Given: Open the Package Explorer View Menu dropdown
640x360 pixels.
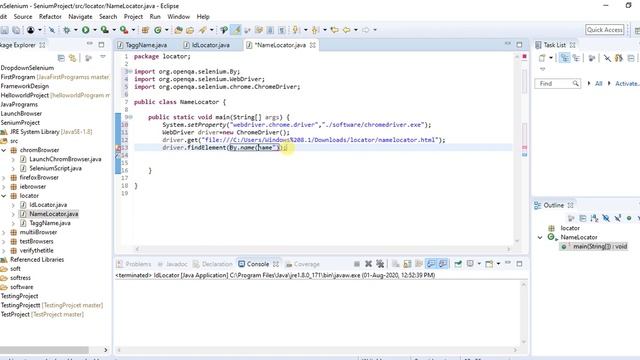Looking at the screenshot, I should [x=102, y=58].
